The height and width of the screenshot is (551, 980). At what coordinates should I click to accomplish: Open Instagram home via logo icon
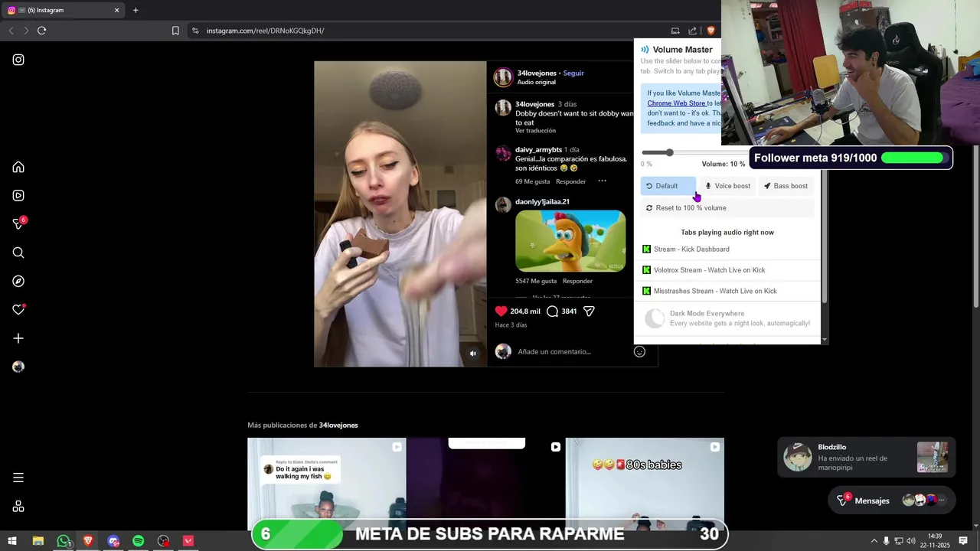(18, 60)
